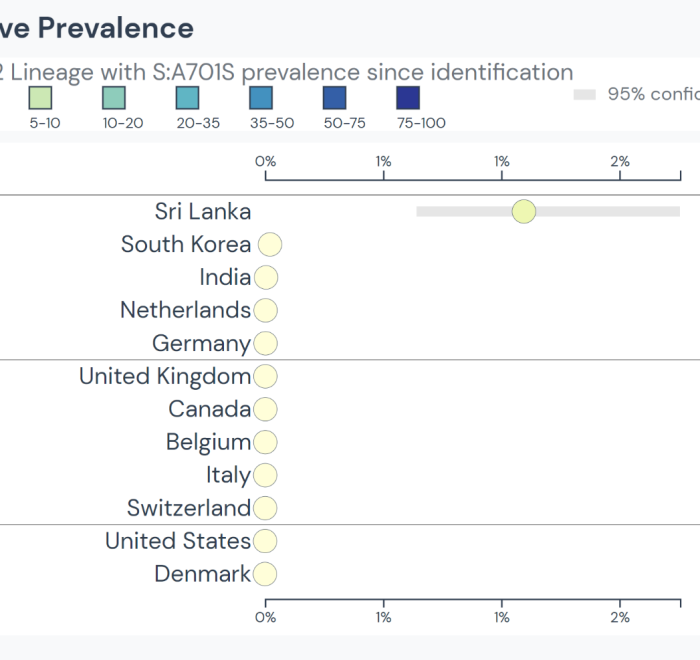Viewport: 700px width, 660px height.
Task: Click the Netherlands data point circle
Action: [266, 310]
